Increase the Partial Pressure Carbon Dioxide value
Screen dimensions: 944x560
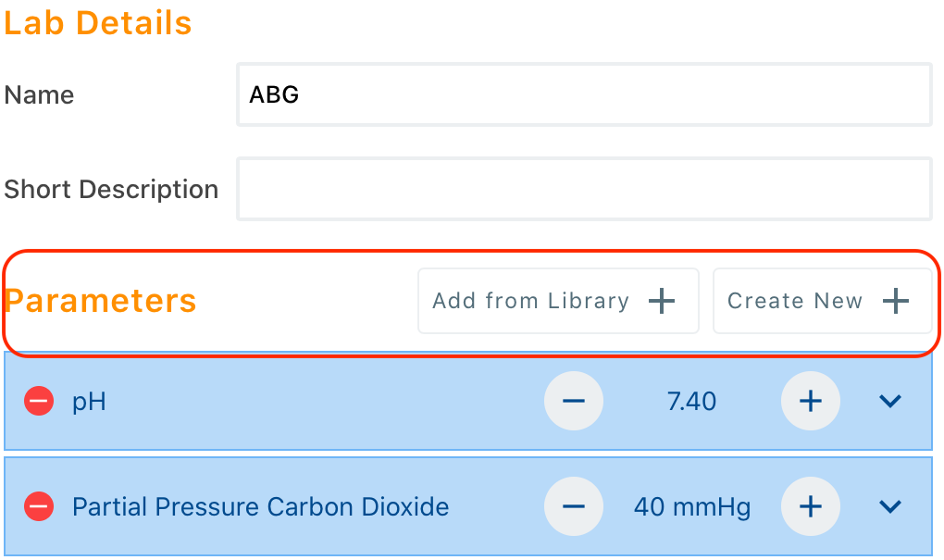click(x=811, y=506)
